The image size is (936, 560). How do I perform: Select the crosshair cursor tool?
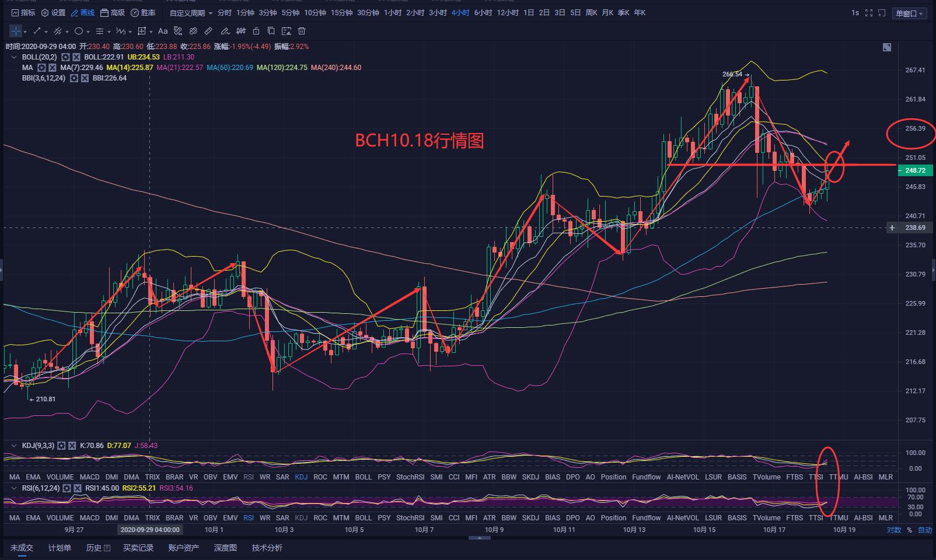pyautogui.click(x=15, y=31)
